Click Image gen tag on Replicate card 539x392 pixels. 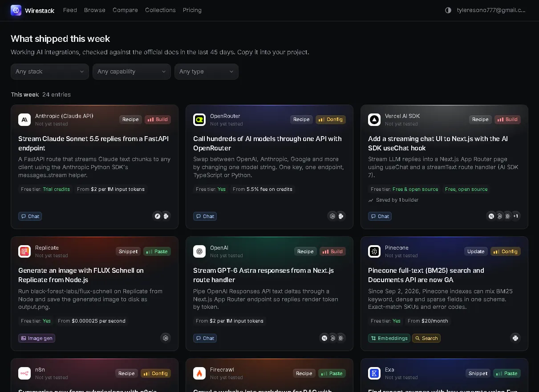pos(36,338)
